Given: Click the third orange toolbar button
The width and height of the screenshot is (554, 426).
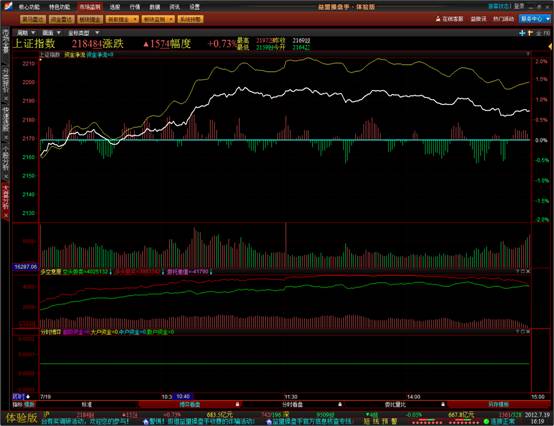Looking at the screenshot, I should point(90,19).
